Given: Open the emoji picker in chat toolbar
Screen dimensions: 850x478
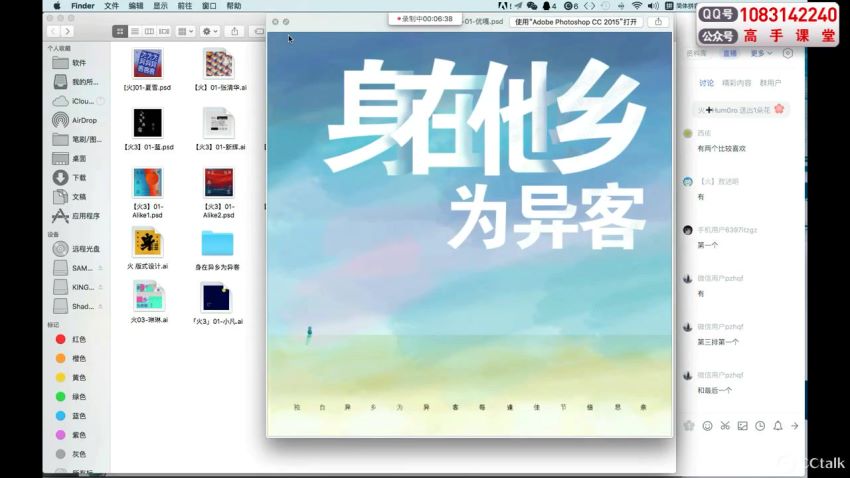Looking at the screenshot, I should 707,426.
